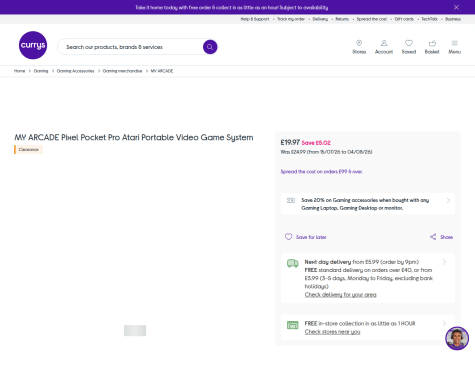The height and width of the screenshot is (380, 475).
Task: Open the Account icon
Action: [384, 43]
